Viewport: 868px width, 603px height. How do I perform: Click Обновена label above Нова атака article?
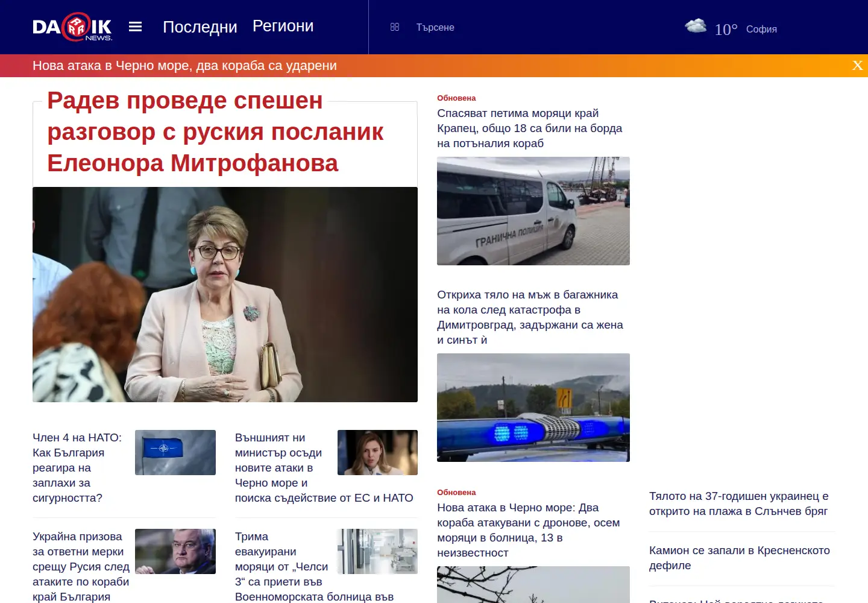[456, 492]
